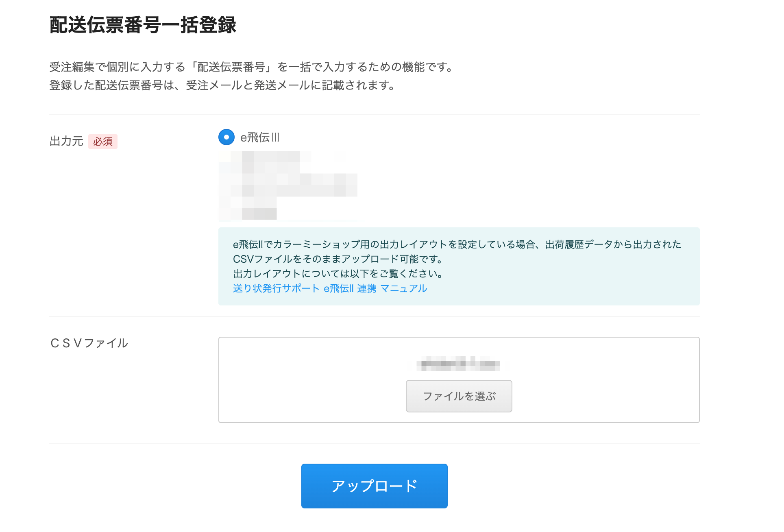This screenshot has width=784, height=532.
Task: Click the phrase 出荷履歴データから出力された in the notice
Action: [613, 244]
